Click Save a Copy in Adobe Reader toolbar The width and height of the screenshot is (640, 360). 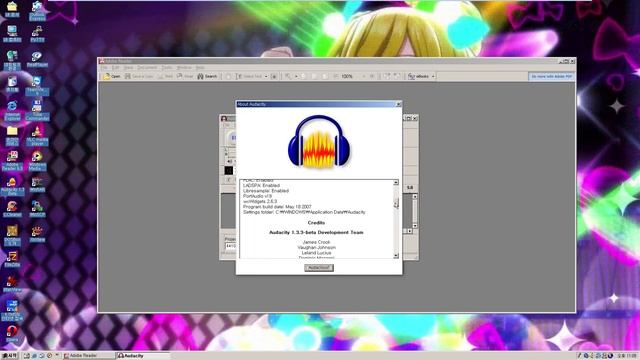(x=139, y=76)
